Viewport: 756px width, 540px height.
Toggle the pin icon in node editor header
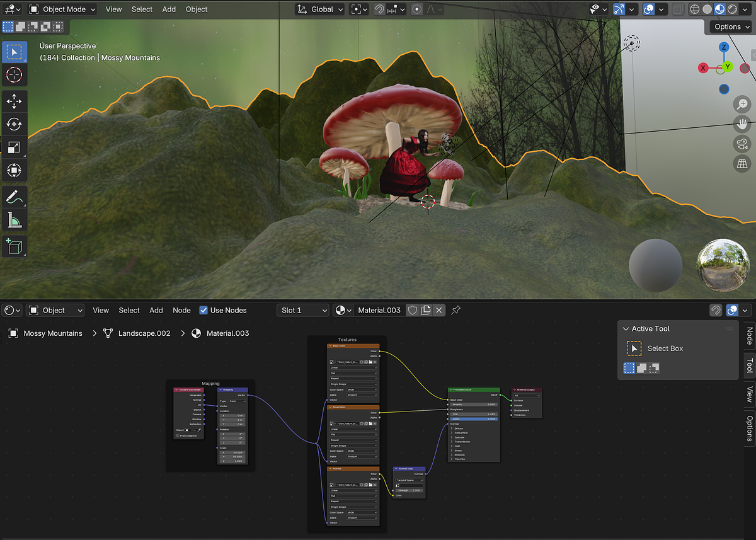(x=456, y=310)
